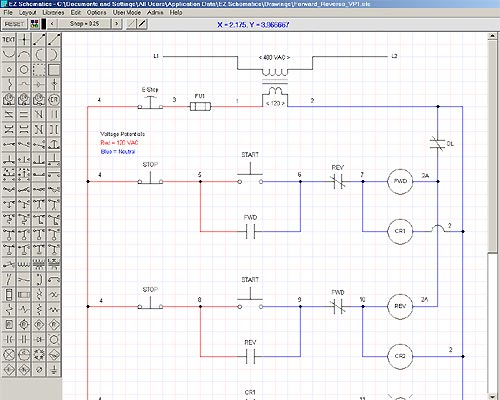Choose the dashed rectangle tool
500x400 pixels.
pos(39,70)
